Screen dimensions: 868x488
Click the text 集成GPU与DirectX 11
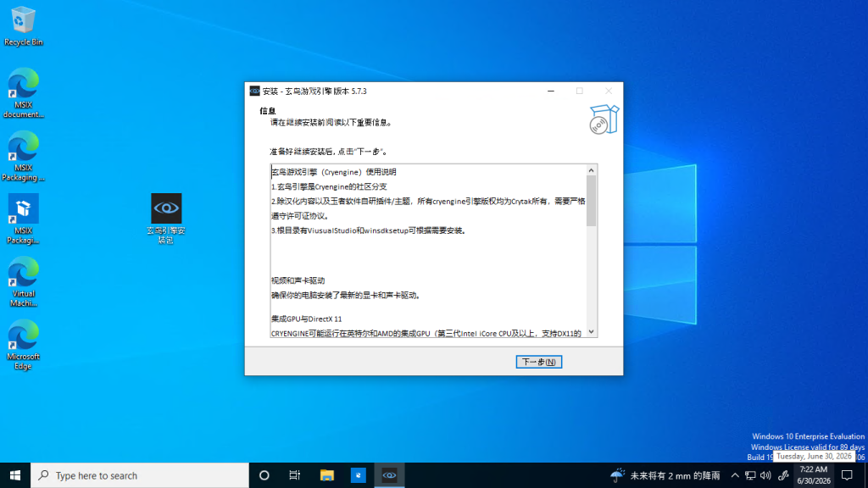[x=306, y=319]
